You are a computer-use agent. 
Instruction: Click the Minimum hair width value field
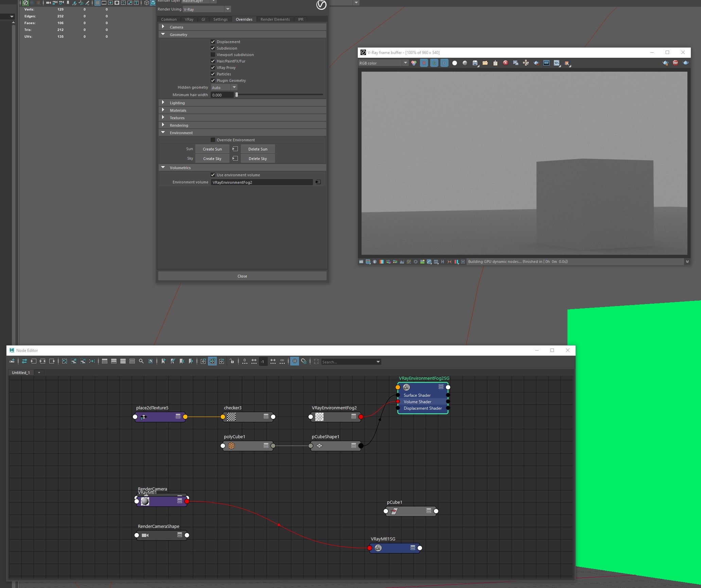point(222,95)
